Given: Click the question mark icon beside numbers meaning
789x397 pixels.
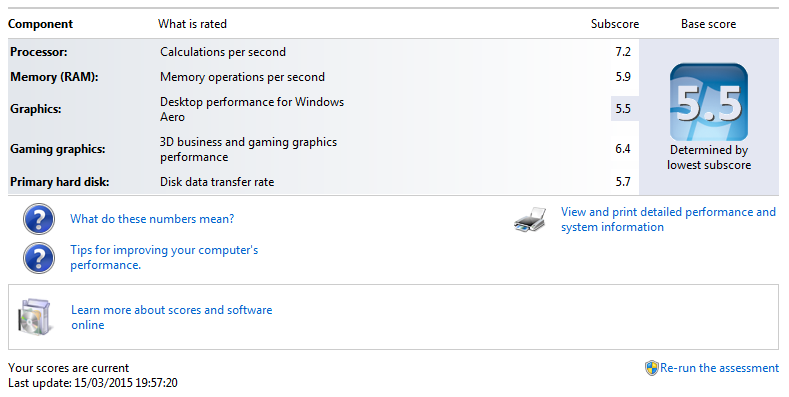Looking at the screenshot, I should click(x=39, y=219).
